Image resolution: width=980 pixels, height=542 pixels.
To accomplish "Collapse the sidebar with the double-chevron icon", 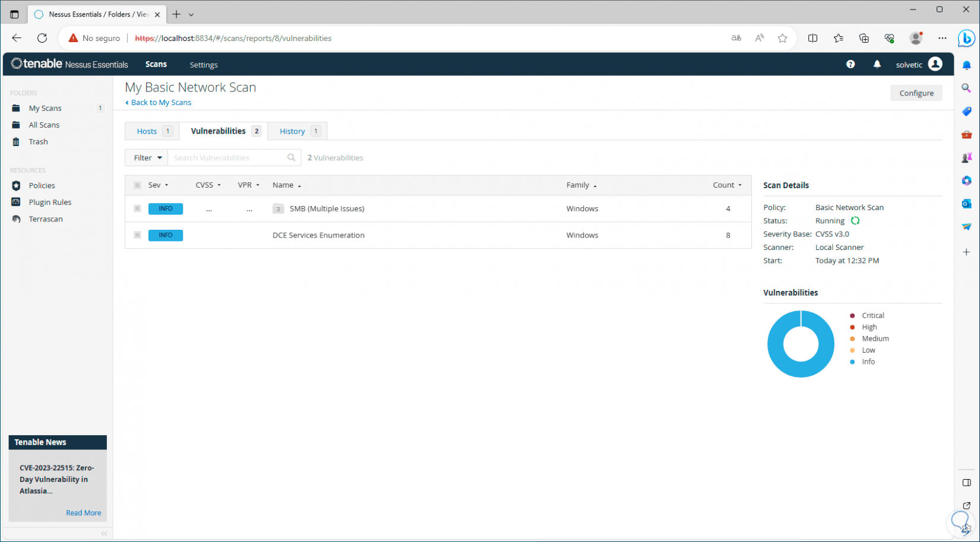I will (x=104, y=533).
